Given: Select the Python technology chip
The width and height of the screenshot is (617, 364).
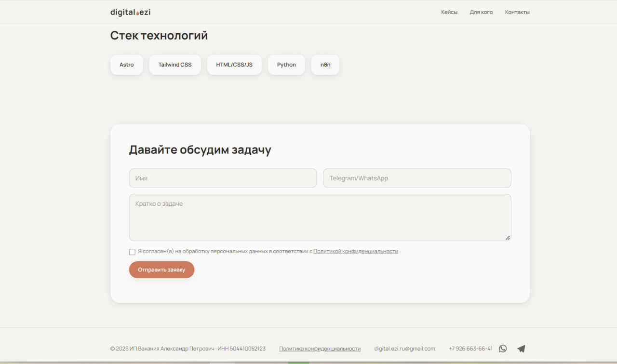Looking at the screenshot, I should tap(286, 65).
